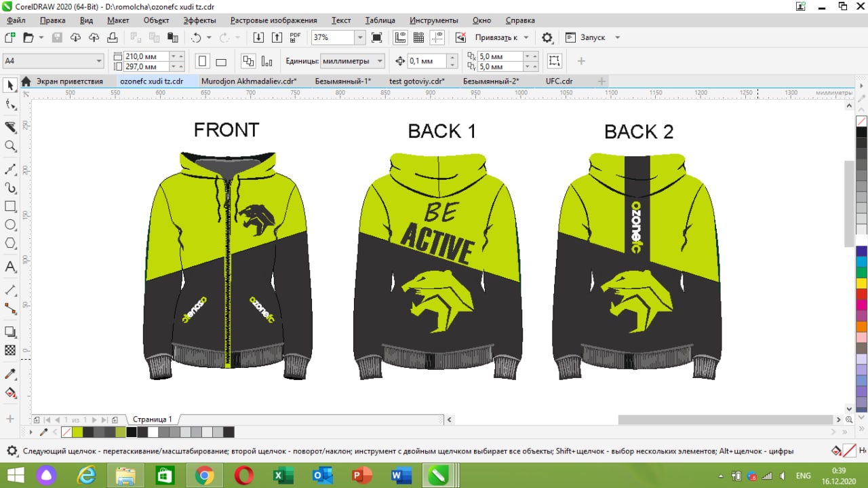868x488 pixels.
Task: Select the Crop tool
Action: click(x=10, y=127)
